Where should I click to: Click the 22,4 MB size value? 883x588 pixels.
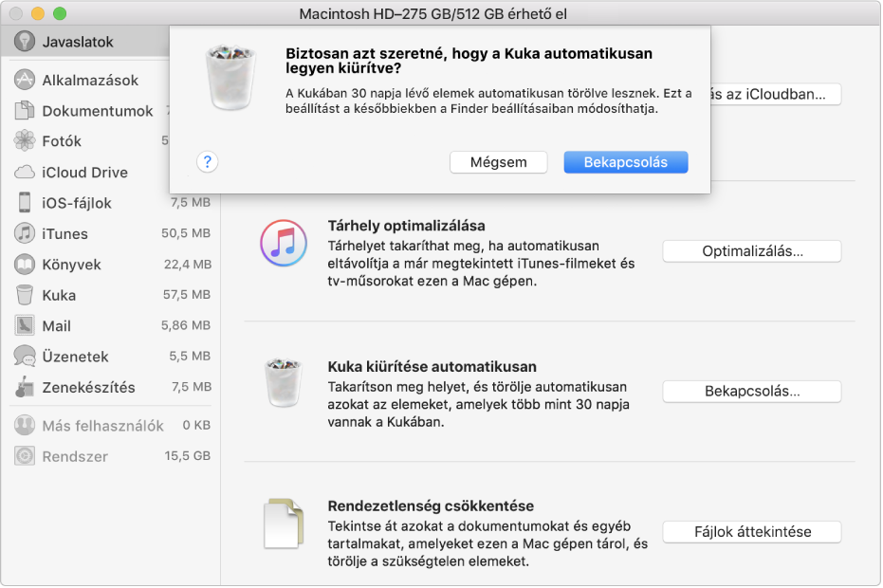[188, 265]
